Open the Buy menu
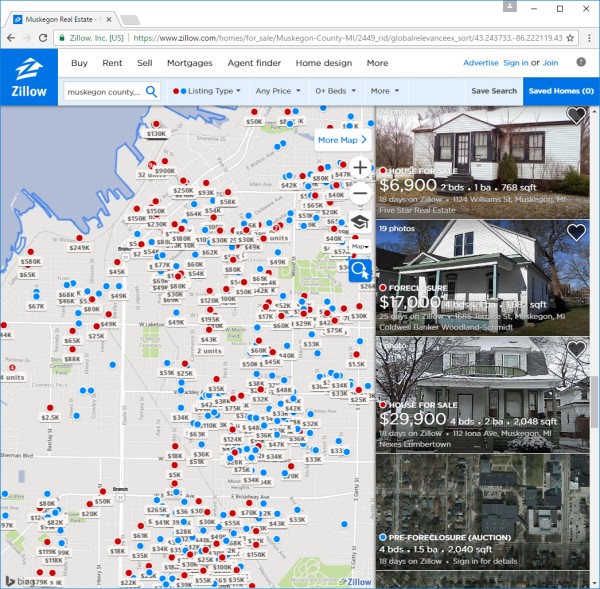 [x=79, y=63]
